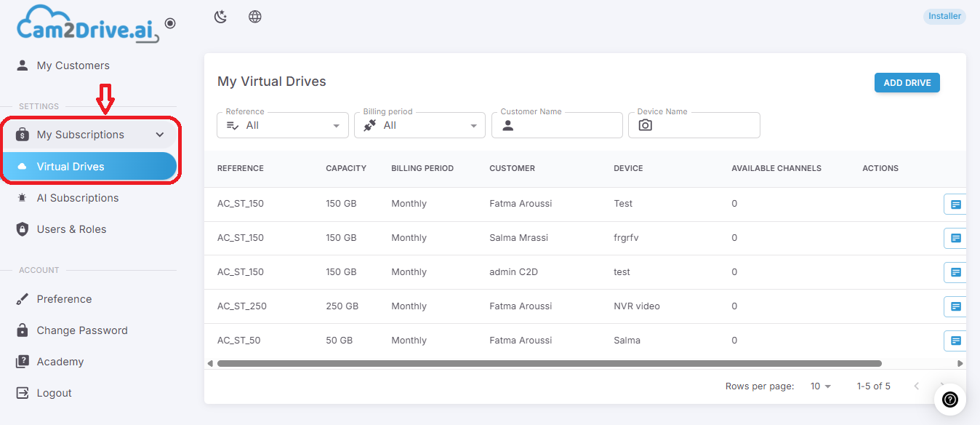This screenshot has width=980, height=425.
Task: Click the radio dot beside Cam2Drive logo
Action: point(170,23)
